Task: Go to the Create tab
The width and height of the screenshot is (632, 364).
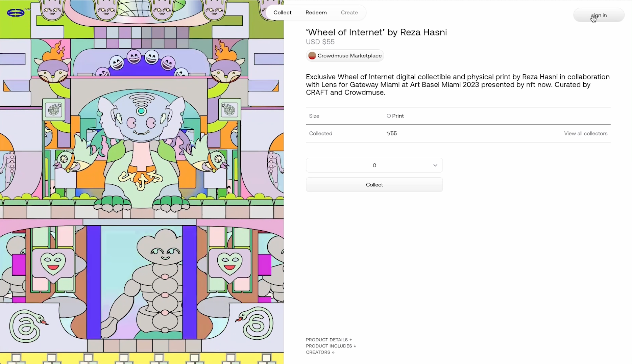Action: (349, 12)
